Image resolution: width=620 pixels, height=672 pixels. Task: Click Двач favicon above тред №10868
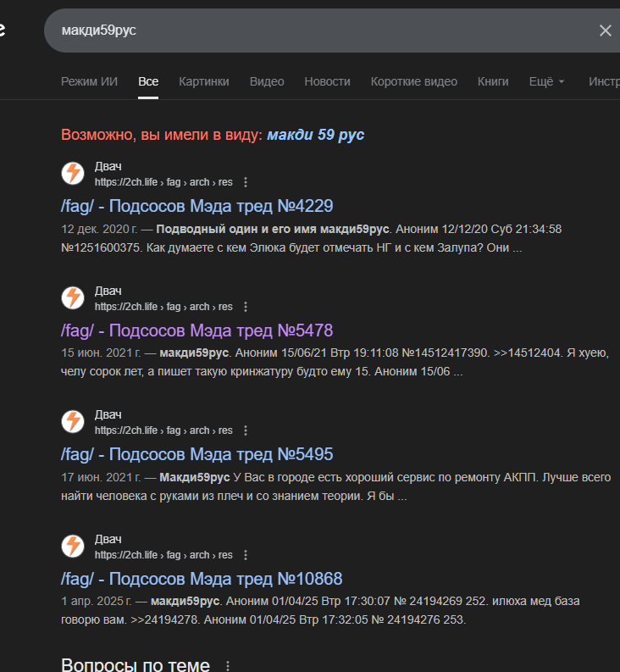coord(73,546)
